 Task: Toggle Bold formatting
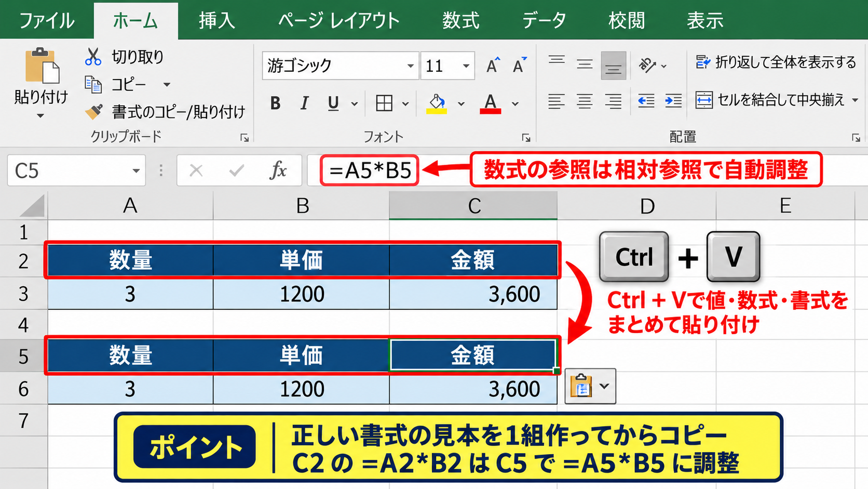[x=276, y=103]
